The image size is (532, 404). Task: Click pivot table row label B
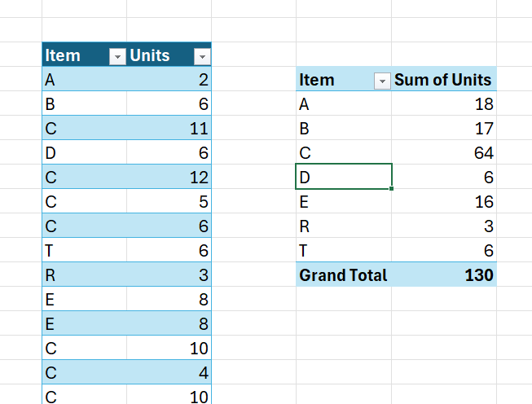pyautogui.click(x=343, y=128)
